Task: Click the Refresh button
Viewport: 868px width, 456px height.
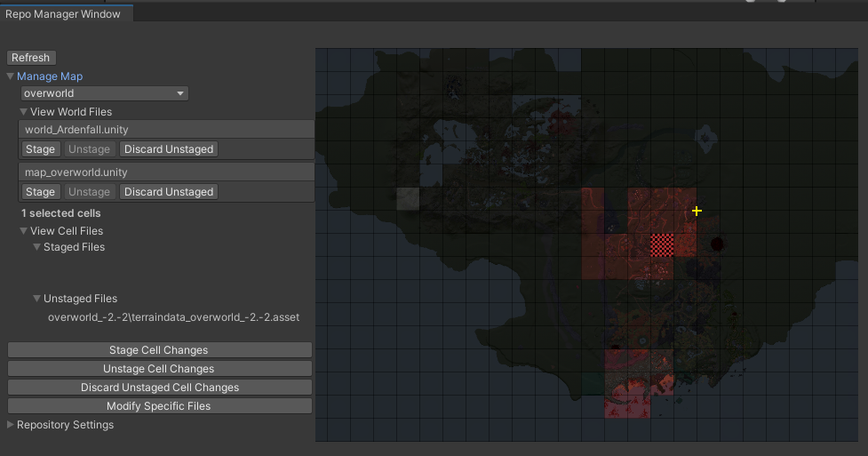Action: point(31,58)
